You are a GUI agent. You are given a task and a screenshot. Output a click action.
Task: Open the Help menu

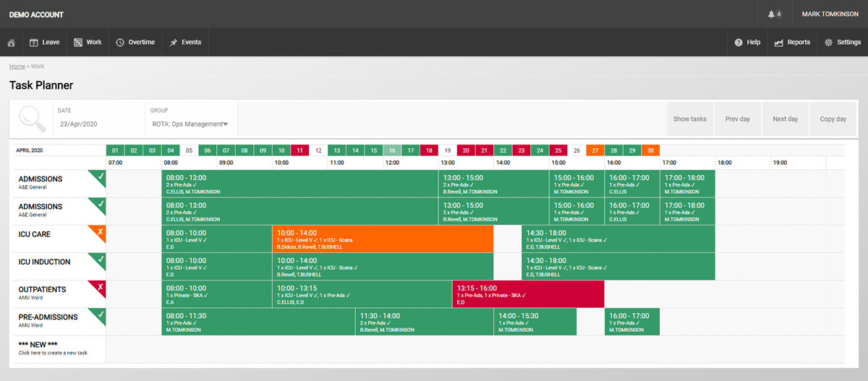pos(747,43)
